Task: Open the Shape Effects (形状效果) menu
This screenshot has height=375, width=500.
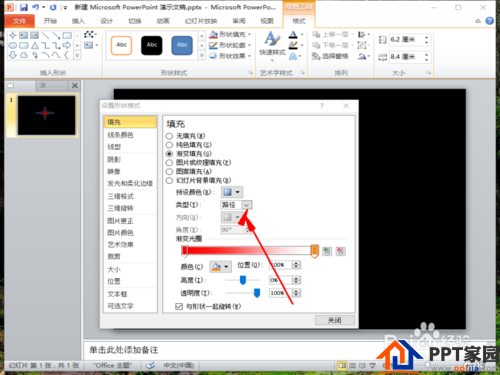Action: point(230,56)
